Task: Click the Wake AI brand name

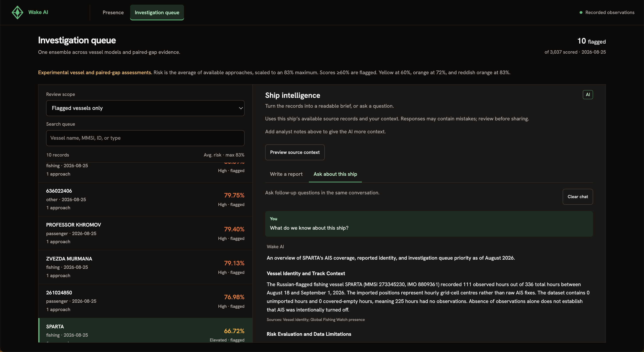Action: [38, 12]
